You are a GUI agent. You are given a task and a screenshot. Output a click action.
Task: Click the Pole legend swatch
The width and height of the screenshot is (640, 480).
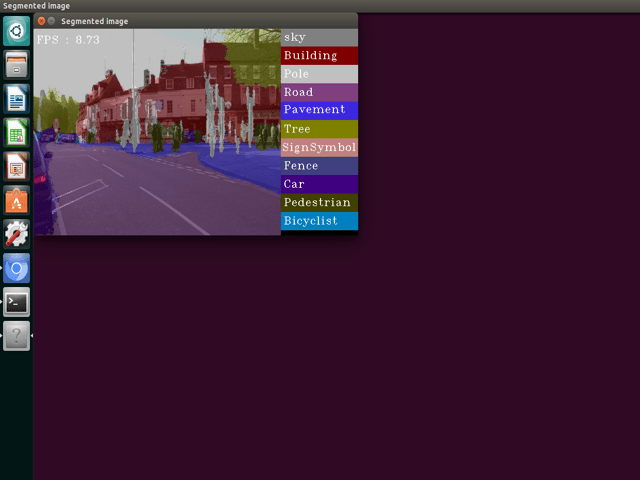319,74
